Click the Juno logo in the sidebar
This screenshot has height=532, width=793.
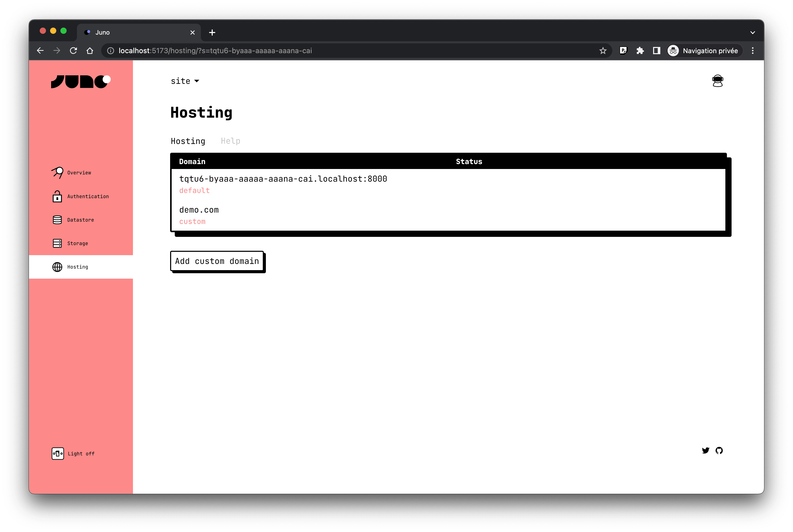click(x=81, y=82)
